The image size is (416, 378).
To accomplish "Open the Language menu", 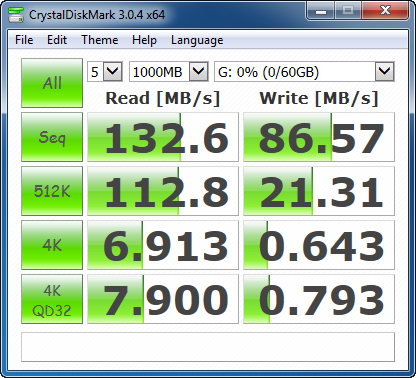I will coord(197,40).
